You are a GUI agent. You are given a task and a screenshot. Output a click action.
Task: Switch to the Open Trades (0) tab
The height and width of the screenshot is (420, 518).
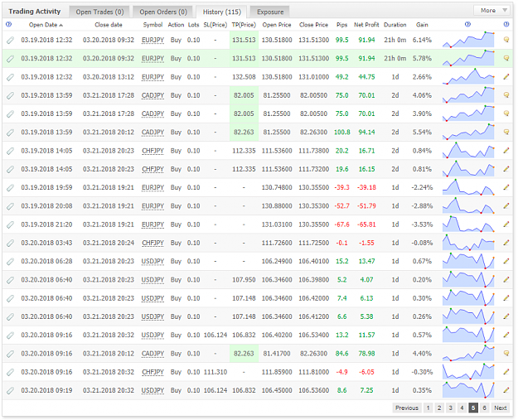click(x=99, y=12)
